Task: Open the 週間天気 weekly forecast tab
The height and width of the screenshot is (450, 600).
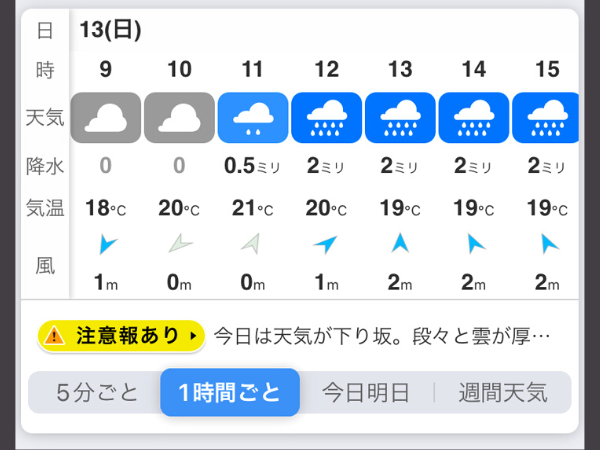Action: click(x=503, y=393)
